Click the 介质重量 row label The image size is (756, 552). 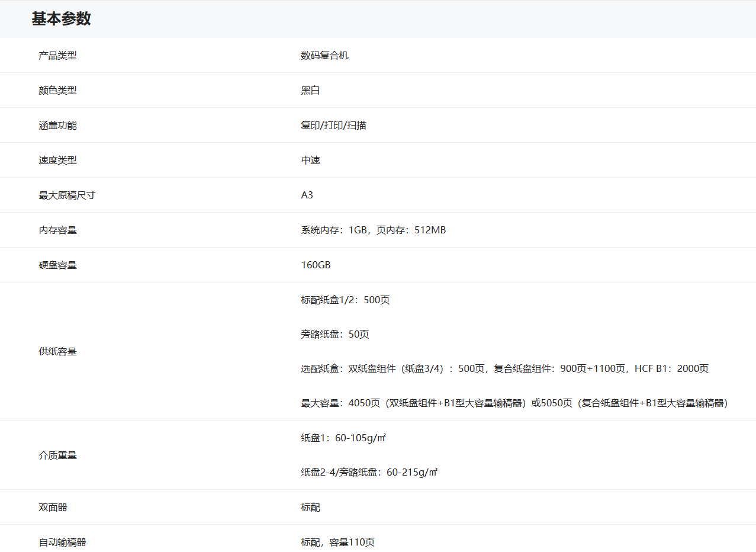[57, 455]
